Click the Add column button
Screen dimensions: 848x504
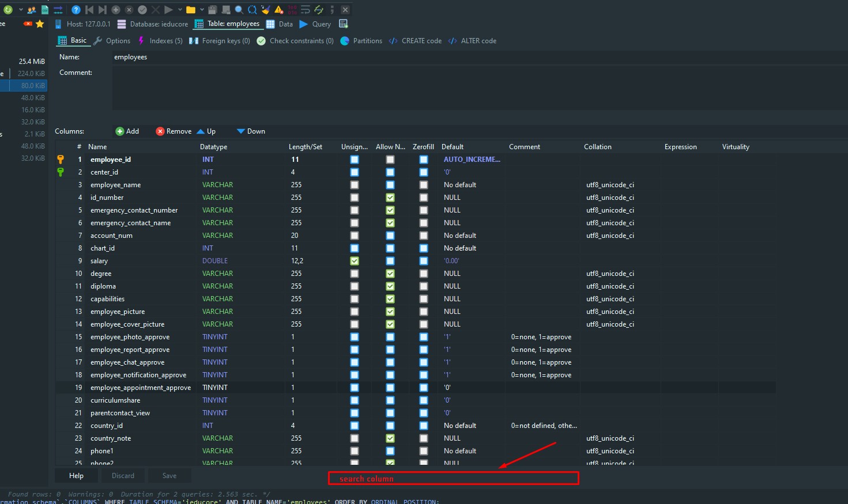127,131
